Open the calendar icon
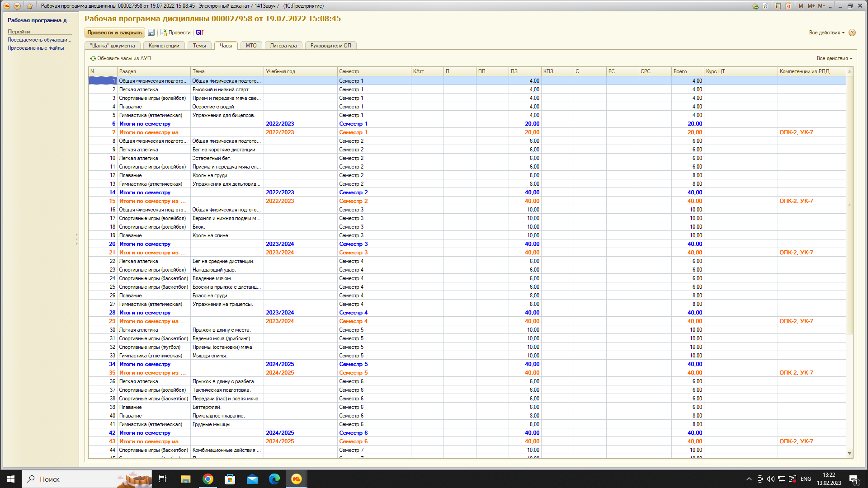Viewport: 868px width, 488px height. tap(788, 6)
